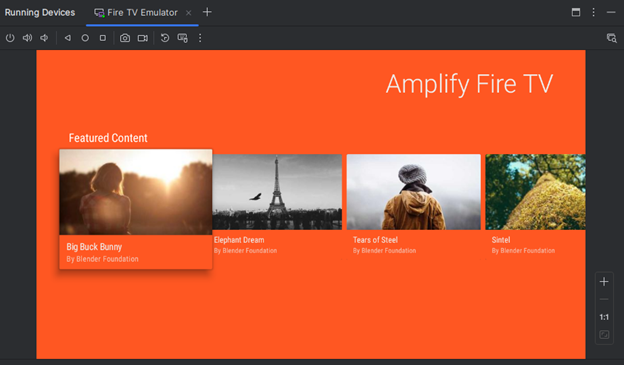Image resolution: width=624 pixels, height=365 pixels.
Task: Click By Blender Foundation under Big Buck Bunny
Action: click(102, 259)
